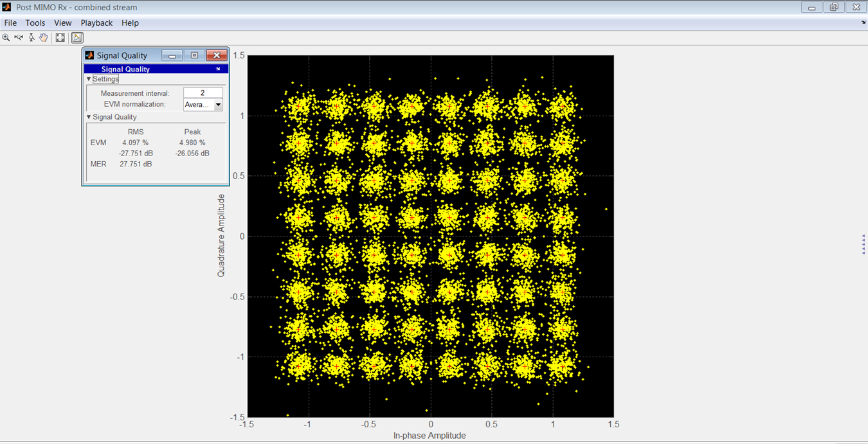Open the Help menu
Image resolution: width=868 pixels, height=444 pixels.
(x=130, y=22)
